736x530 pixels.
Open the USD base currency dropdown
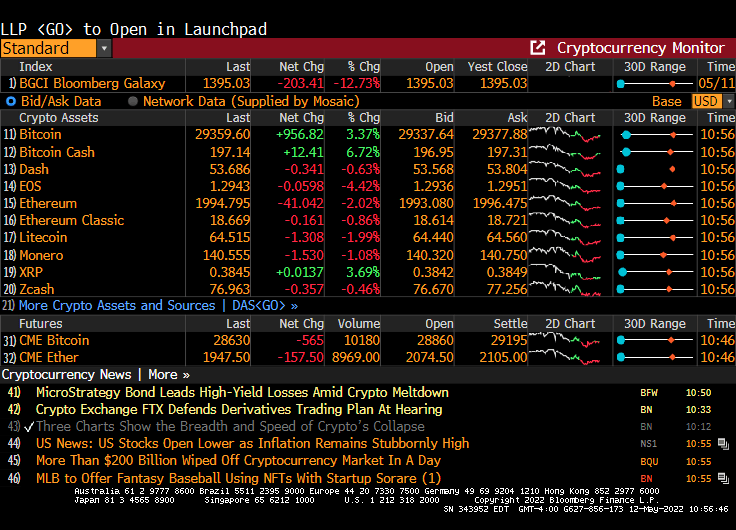pyautogui.click(x=713, y=101)
